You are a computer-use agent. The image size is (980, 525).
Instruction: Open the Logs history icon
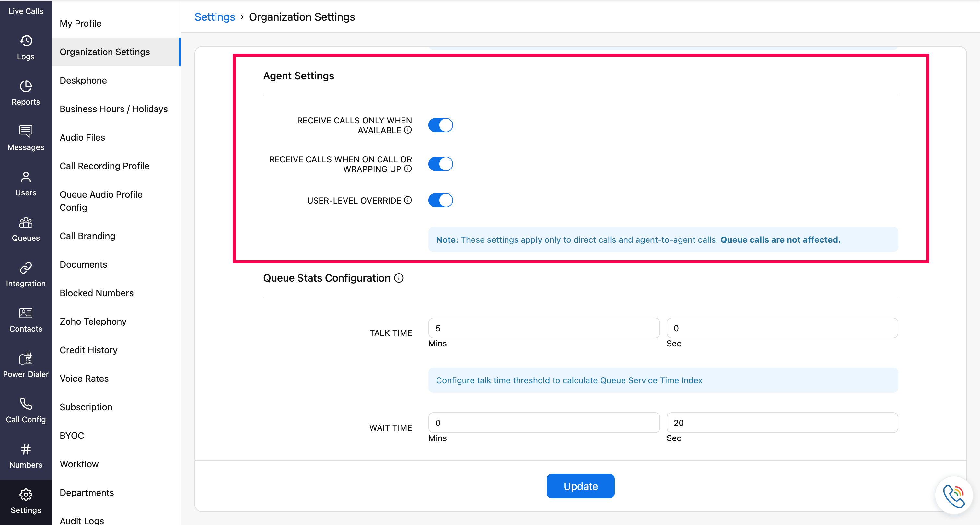[x=26, y=41]
